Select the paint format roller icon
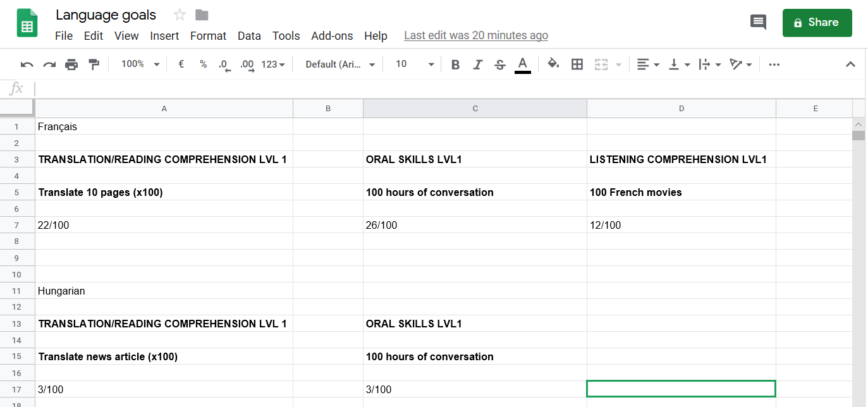Image resolution: width=868 pixels, height=407 pixels. (94, 64)
